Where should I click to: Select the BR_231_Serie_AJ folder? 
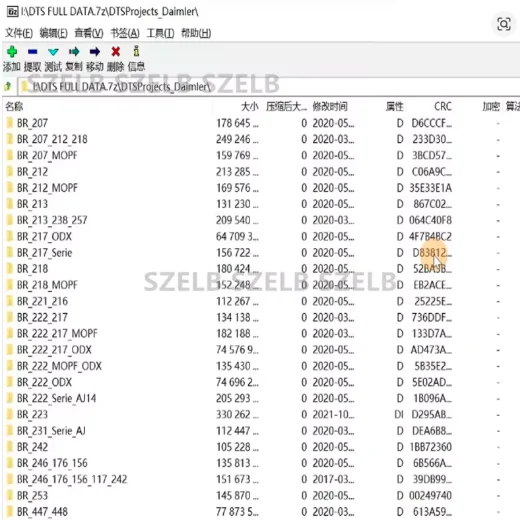51,431
